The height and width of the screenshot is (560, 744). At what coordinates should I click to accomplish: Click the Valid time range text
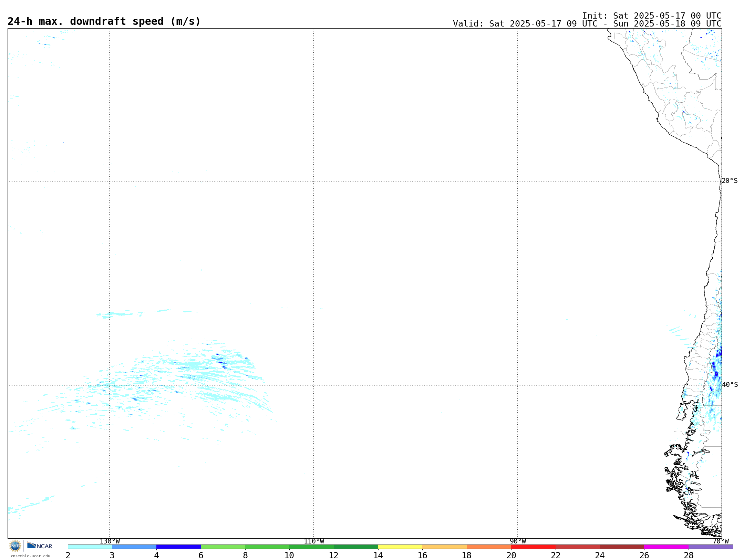pos(587,24)
